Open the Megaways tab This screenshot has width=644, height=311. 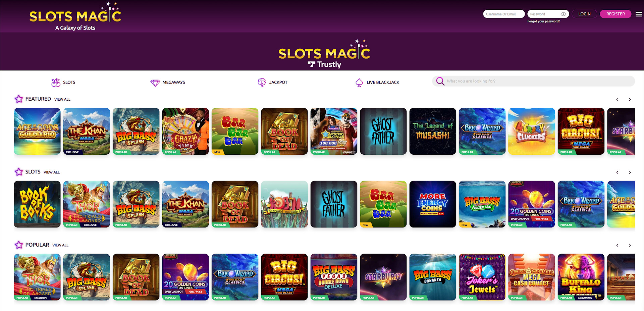[174, 82]
